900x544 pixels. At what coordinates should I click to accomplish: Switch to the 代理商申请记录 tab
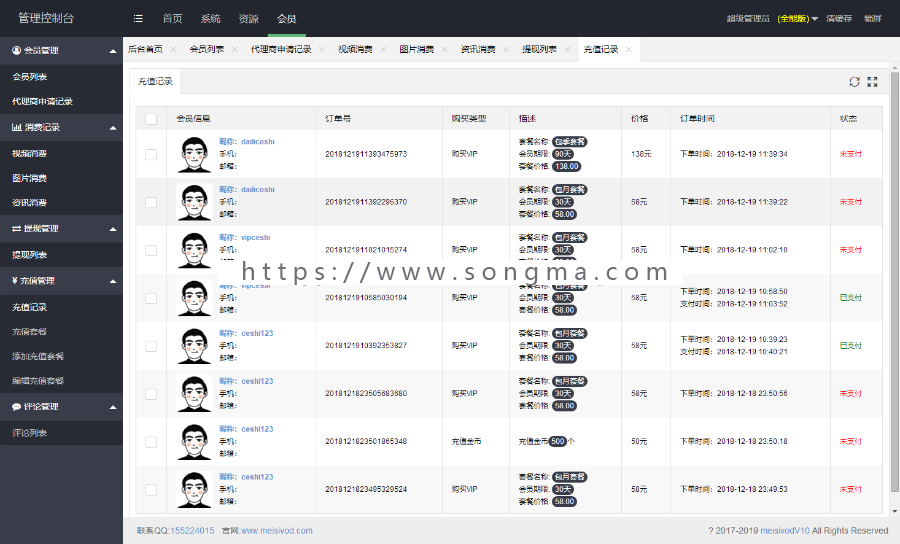[281, 50]
